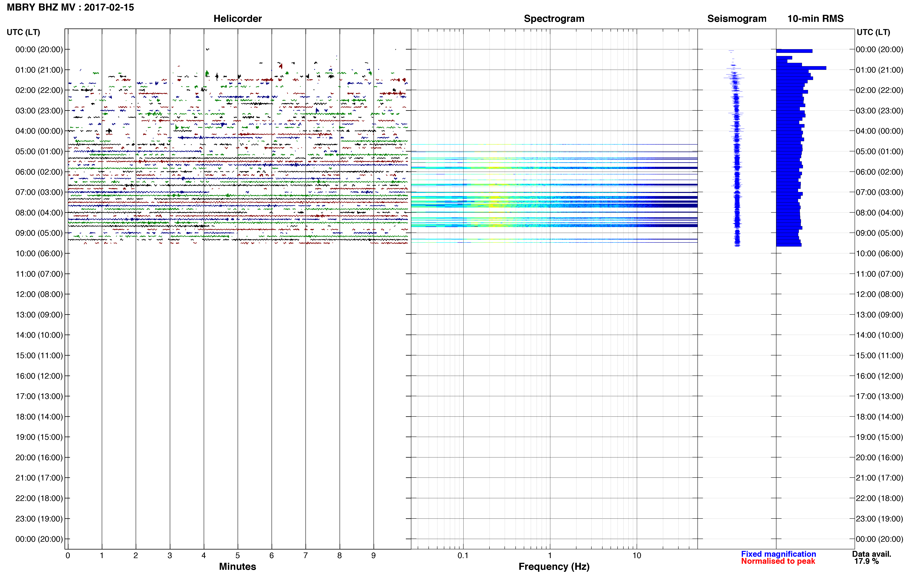Click the 0.1 frequency tick label
Image resolution: width=924 pixels, height=578 pixels.
pos(463,555)
